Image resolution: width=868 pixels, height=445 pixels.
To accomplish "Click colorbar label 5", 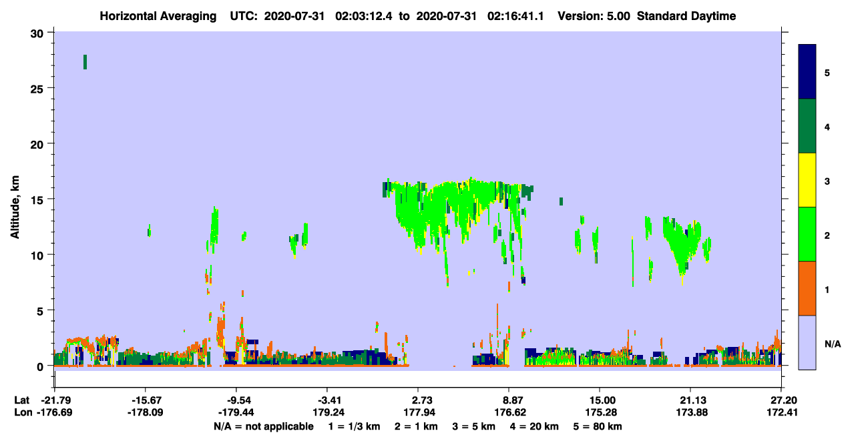I will [827, 72].
